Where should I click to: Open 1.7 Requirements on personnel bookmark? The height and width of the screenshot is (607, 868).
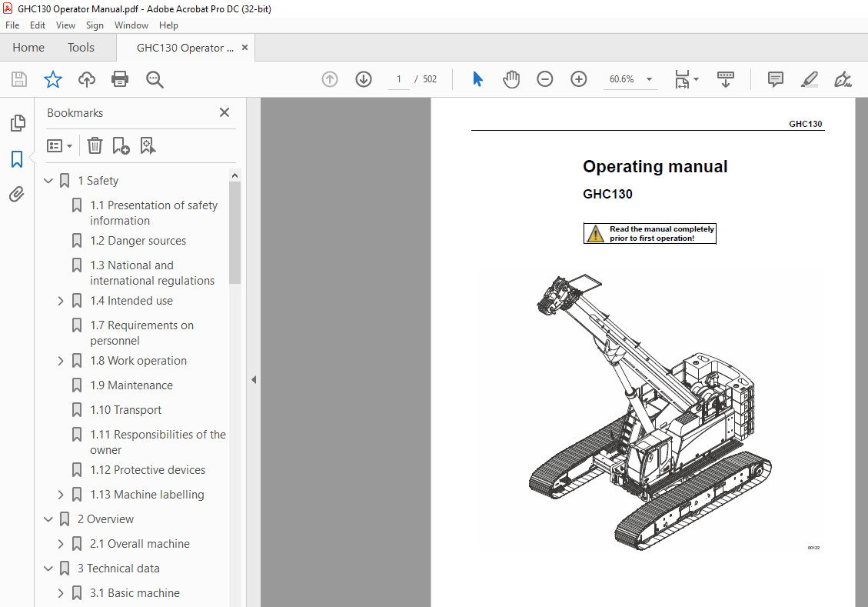click(141, 333)
